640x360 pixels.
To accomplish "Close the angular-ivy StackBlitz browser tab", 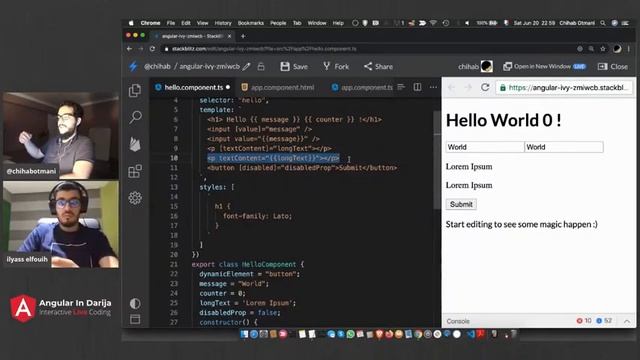I will pos(229,36).
